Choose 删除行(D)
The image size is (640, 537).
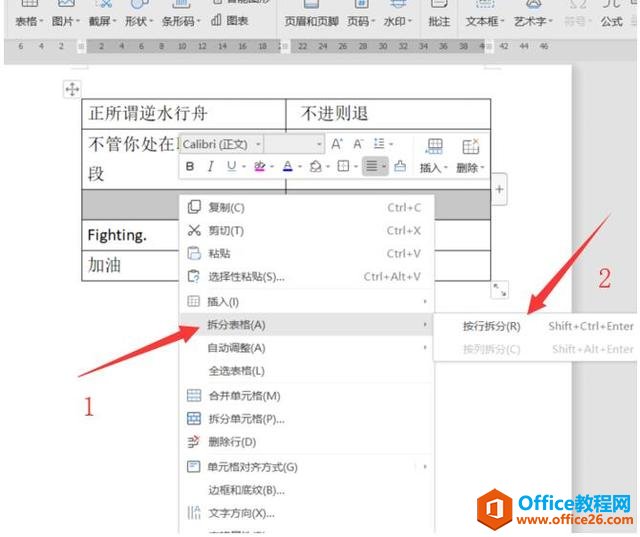306,442
